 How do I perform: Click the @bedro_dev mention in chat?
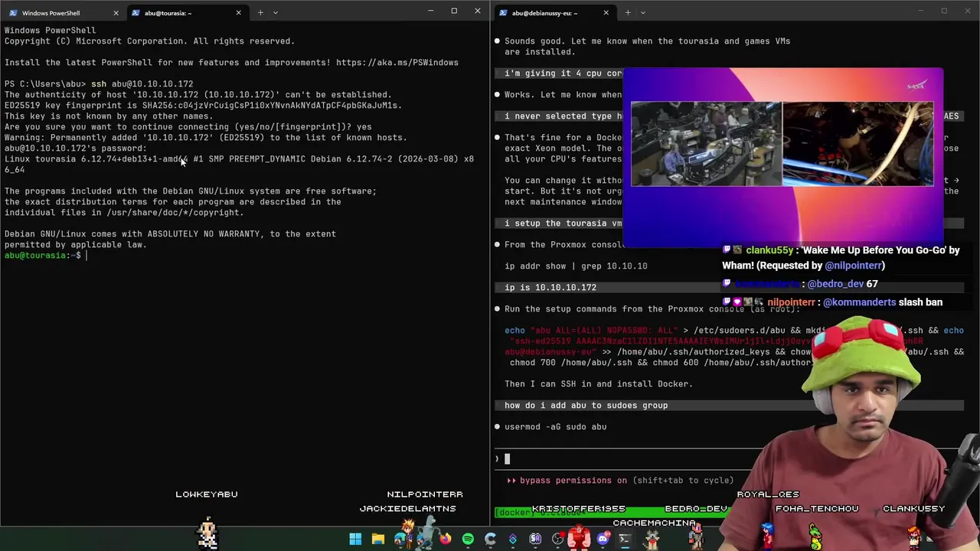835,284
